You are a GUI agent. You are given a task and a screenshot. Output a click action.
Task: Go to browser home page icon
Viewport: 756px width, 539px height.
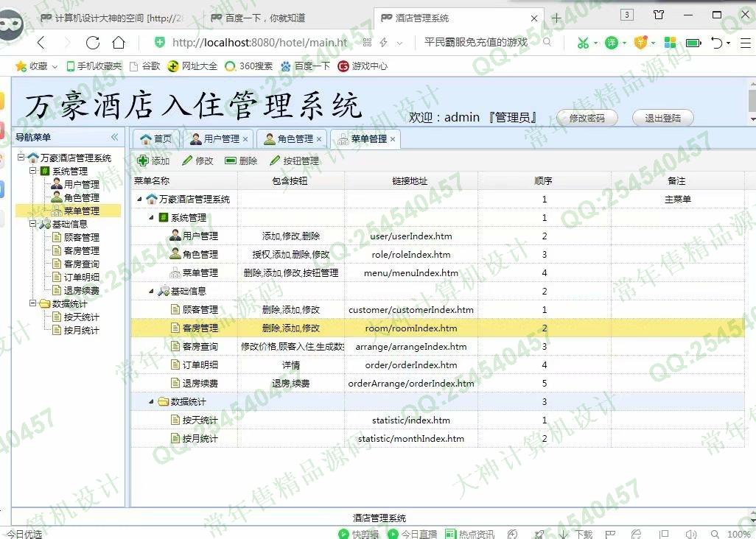point(119,43)
